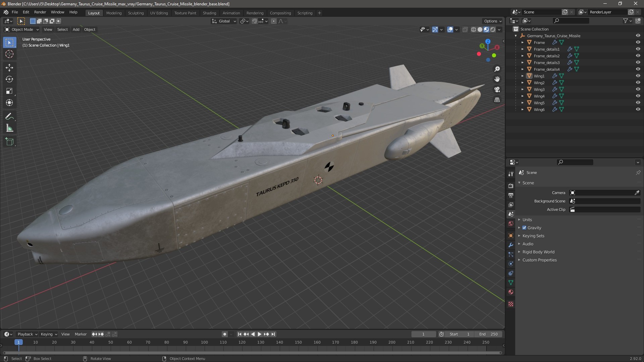The image size is (644, 362).
Task: Open Modifier properties wrench tab
Action: pos(511,245)
